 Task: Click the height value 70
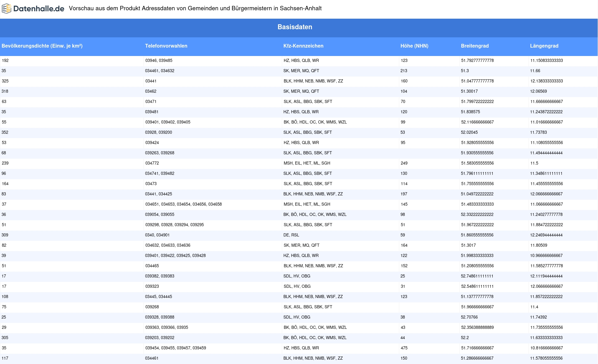pos(403,102)
